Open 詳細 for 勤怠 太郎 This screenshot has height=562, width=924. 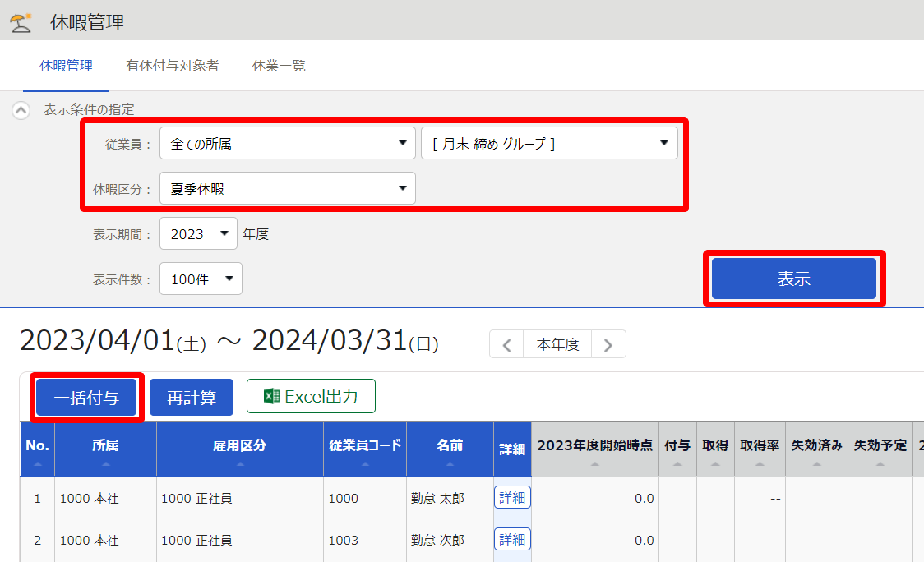(x=512, y=498)
